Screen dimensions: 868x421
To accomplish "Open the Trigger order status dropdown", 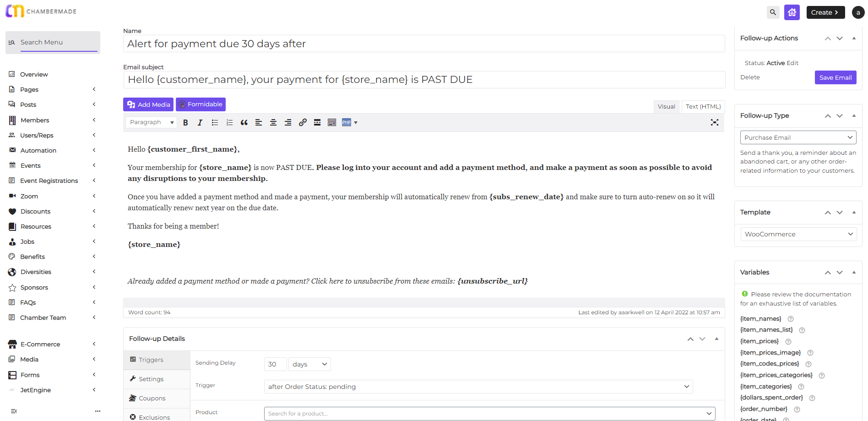I will pos(478,387).
